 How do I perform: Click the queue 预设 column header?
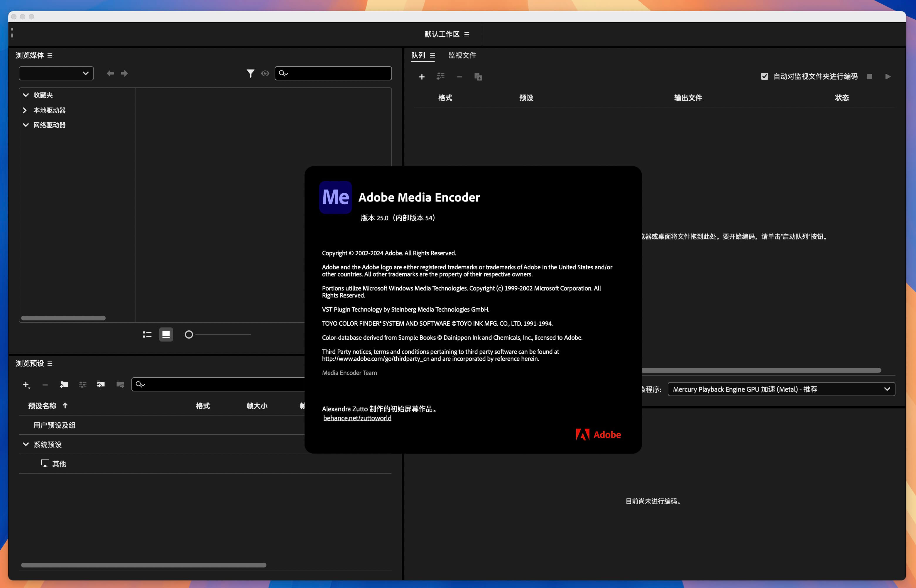click(x=526, y=98)
